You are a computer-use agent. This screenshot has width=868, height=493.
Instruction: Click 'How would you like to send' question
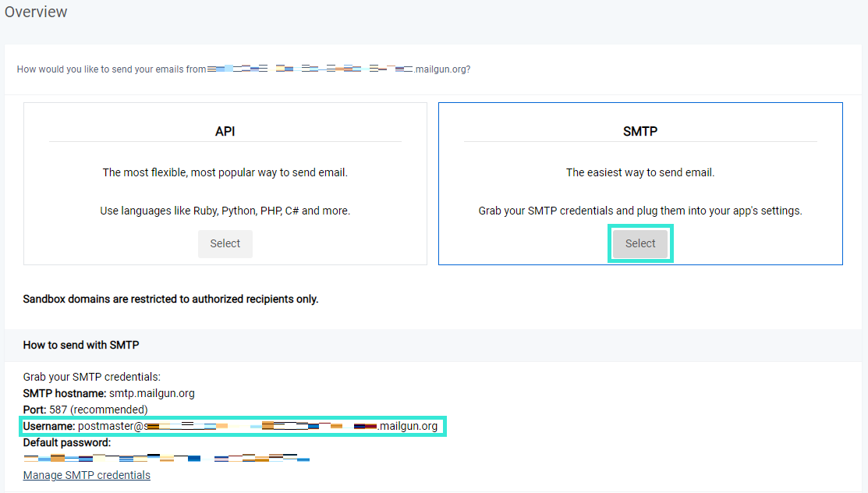tap(243, 69)
